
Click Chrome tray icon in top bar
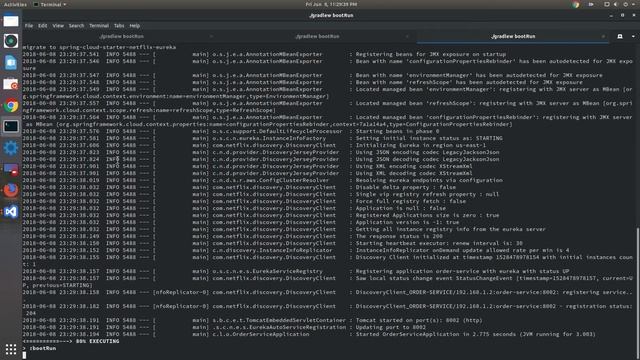(x=576, y=4)
